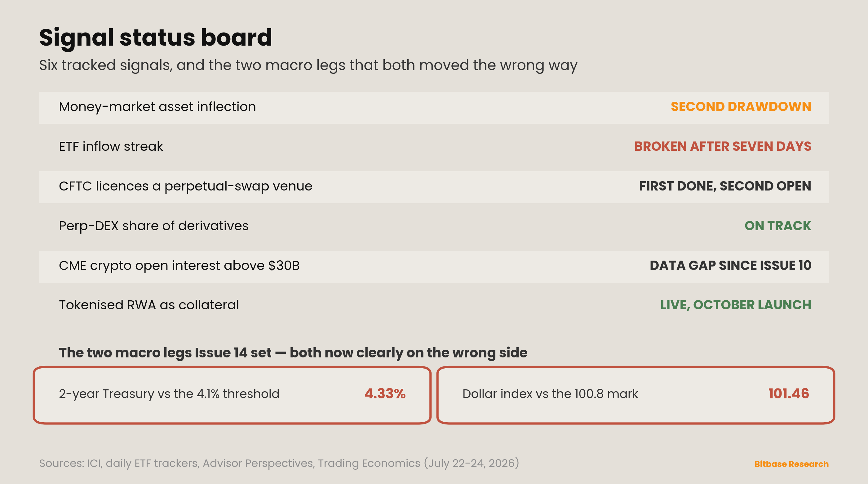This screenshot has height=484, width=868.
Task: Click the 4.33% Treasury value
Action: (x=385, y=394)
